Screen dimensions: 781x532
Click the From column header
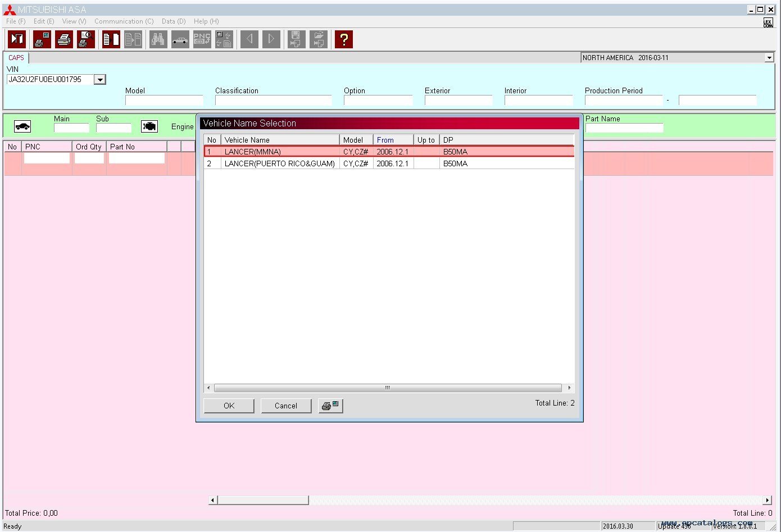pyautogui.click(x=393, y=140)
